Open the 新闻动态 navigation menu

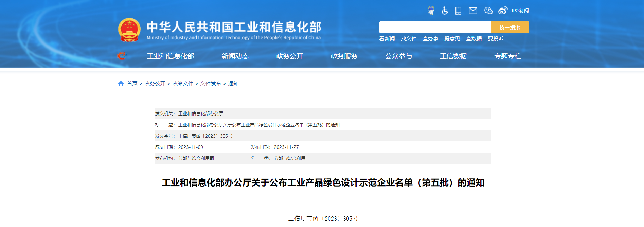click(x=235, y=56)
